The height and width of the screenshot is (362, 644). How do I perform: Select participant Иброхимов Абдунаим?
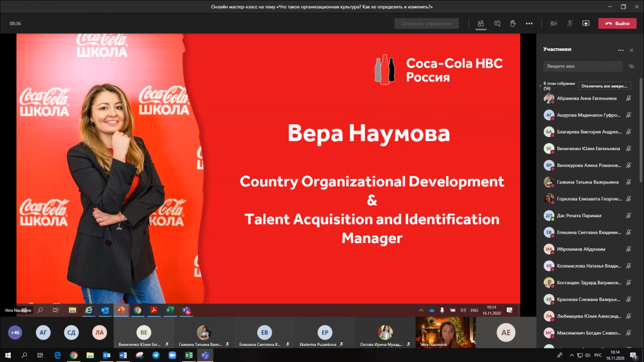coord(588,249)
